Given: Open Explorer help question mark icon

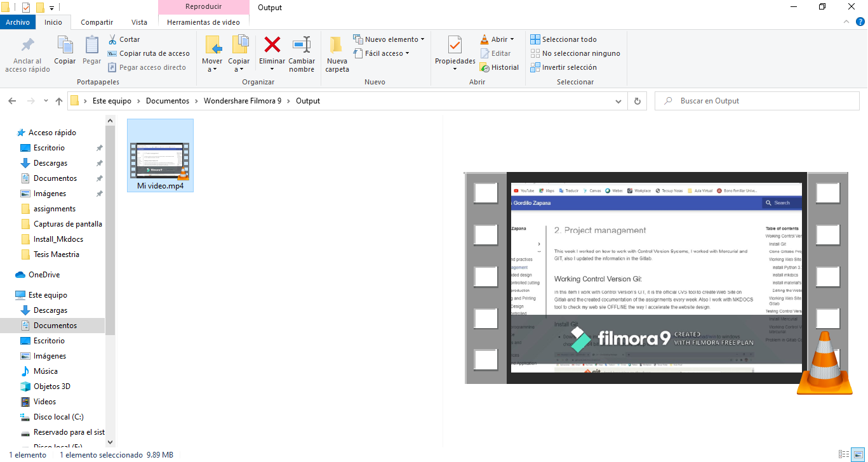Looking at the screenshot, I should (860, 22).
